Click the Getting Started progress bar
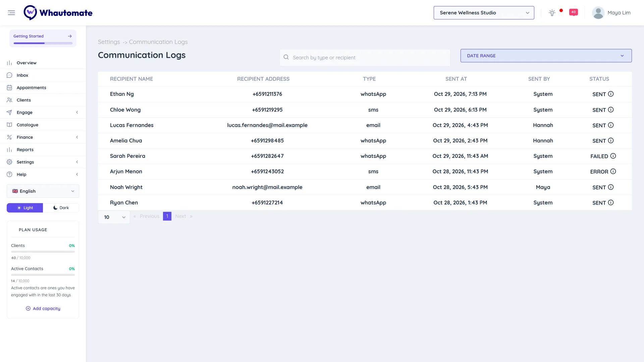This screenshot has height=362, width=644. click(x=43, y=43)
